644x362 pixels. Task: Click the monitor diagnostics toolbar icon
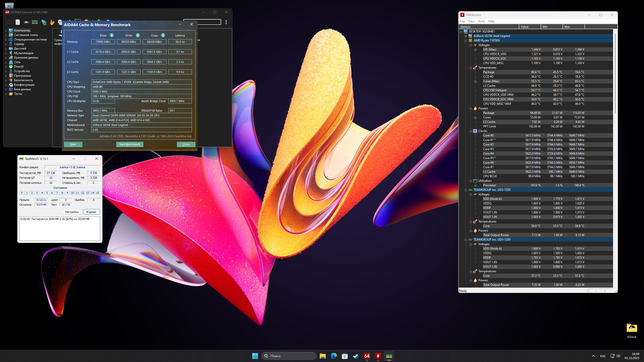44,22
